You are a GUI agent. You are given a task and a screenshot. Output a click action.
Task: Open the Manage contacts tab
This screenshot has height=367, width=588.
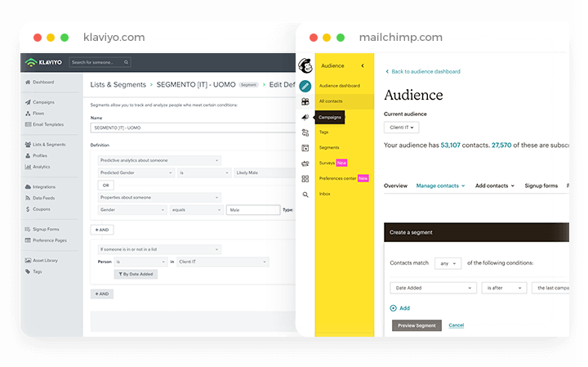(440, 186)
